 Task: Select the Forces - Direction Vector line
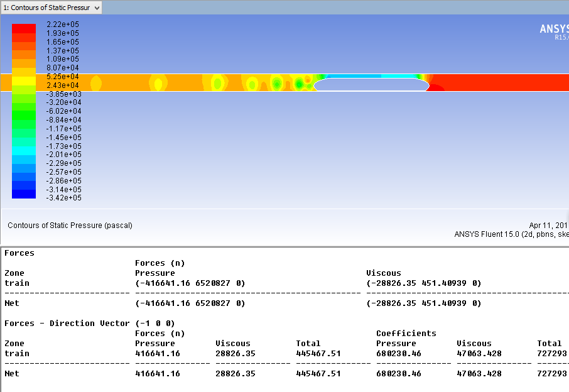89,324
